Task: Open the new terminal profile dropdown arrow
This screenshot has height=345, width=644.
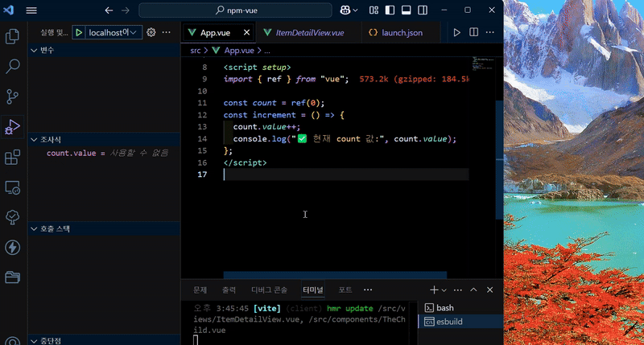Action: (444, 290)
